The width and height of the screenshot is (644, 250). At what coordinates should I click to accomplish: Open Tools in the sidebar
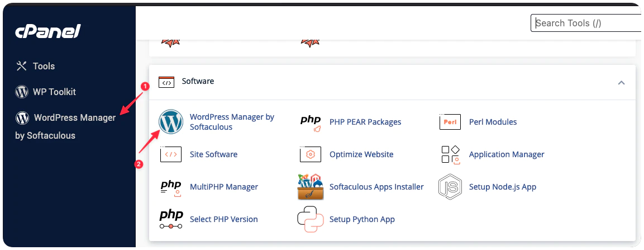tap(43, 66)
